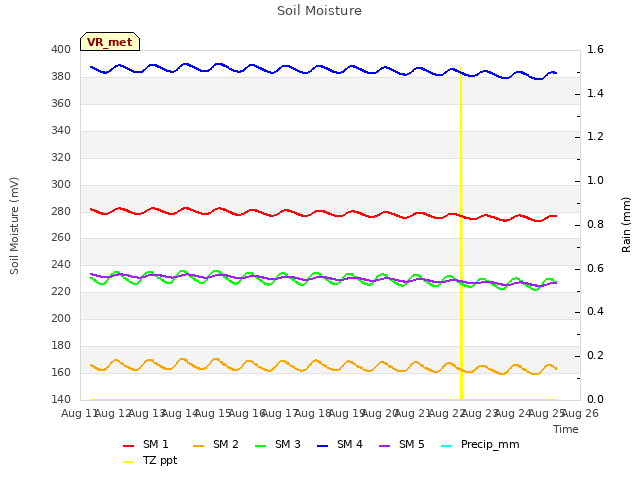Click the yellow TZ ppt rain spike

(461, 233)
